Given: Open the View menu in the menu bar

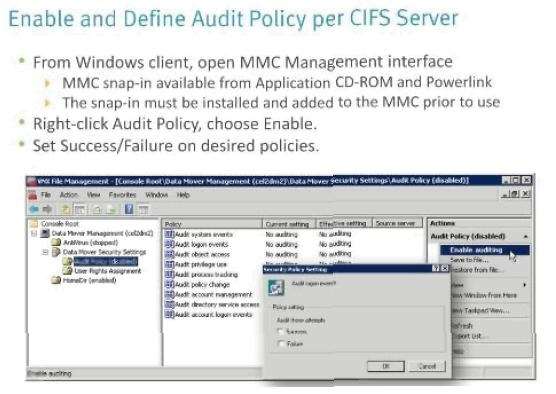Looking at the screenshot, I should click(94, 195).
